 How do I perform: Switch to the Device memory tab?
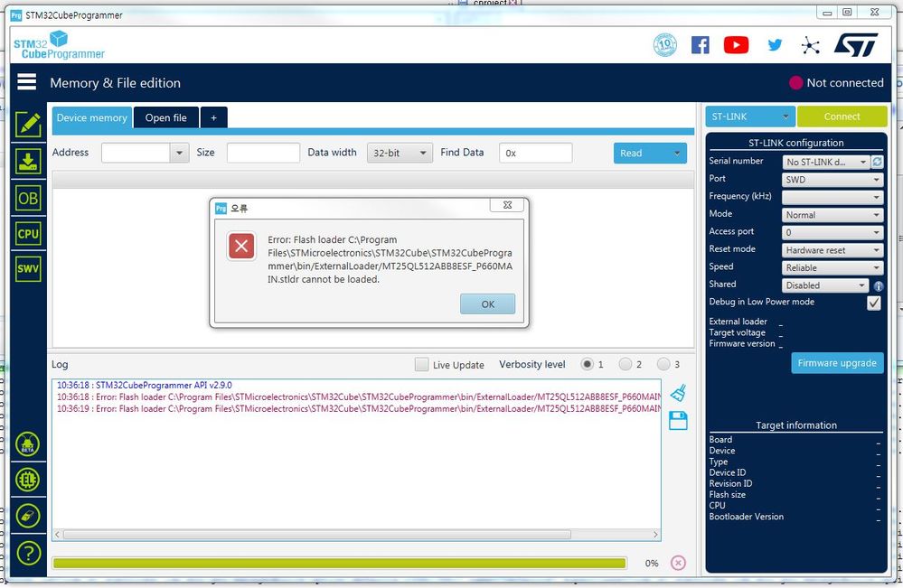(92, 117)
